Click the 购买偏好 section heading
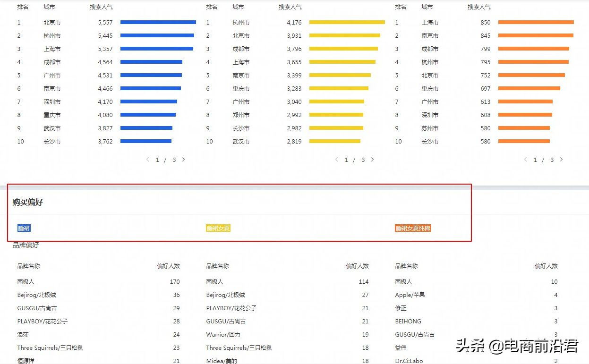 pos(28,202)
